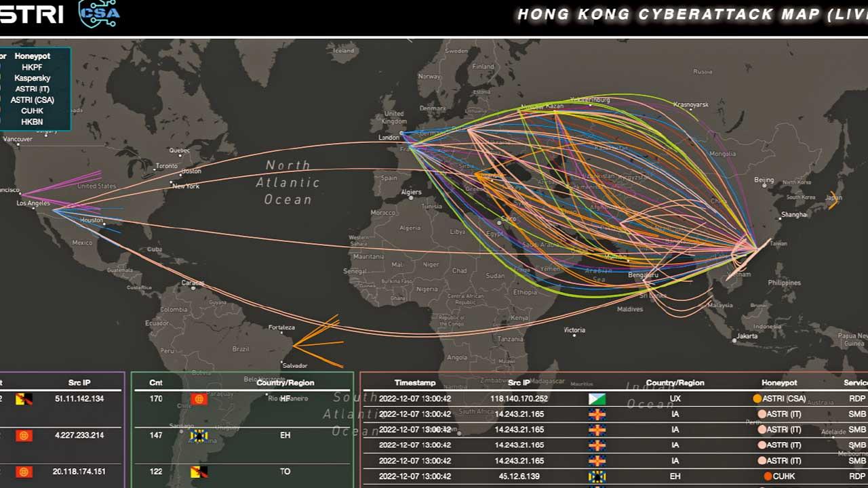Click the flag icon beside count 170
Viewport: 868px width, 488px height.
[199, 399]
